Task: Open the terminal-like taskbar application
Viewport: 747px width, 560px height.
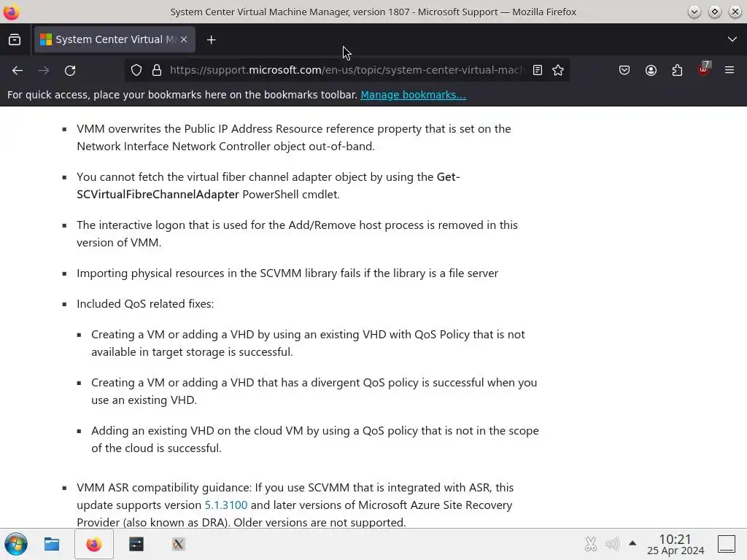Action: click(136, 544)
